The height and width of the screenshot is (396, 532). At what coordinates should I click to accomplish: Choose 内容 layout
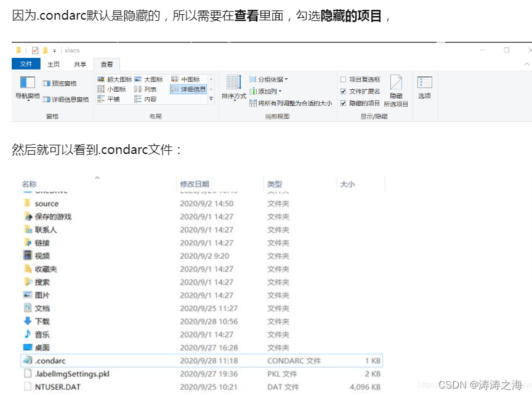(145, 99)
